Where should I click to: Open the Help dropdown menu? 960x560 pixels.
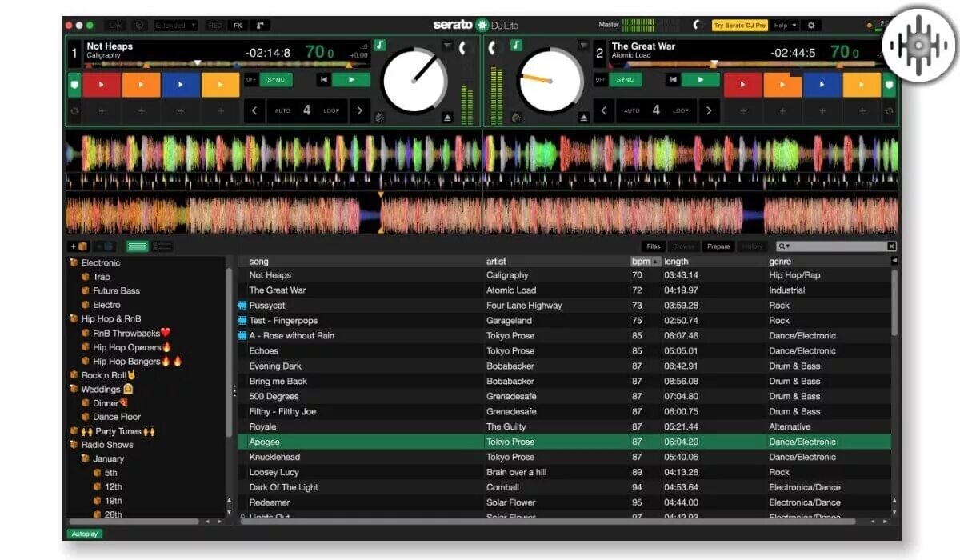(x=785, y=26)
